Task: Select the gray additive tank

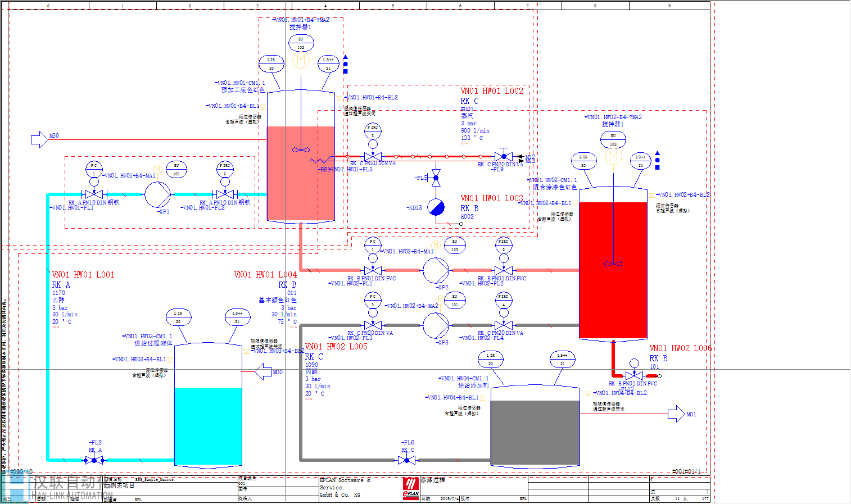Action: (x=535, y=427)
